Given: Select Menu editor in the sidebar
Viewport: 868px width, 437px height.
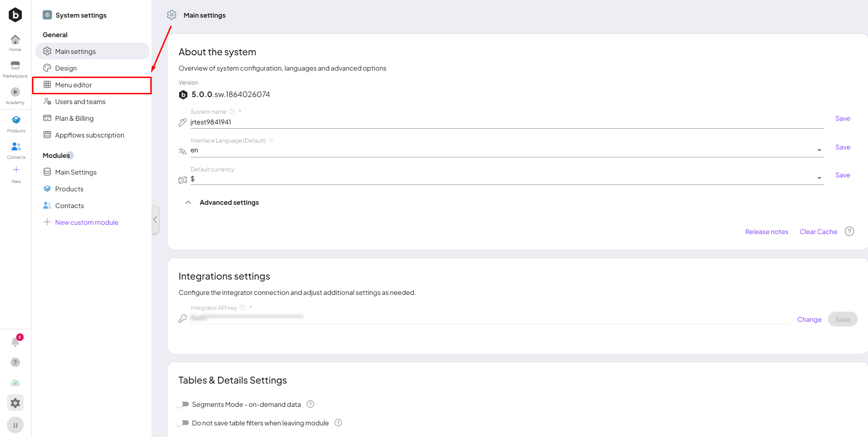Looking at the screenshot, I should (73, 85).
